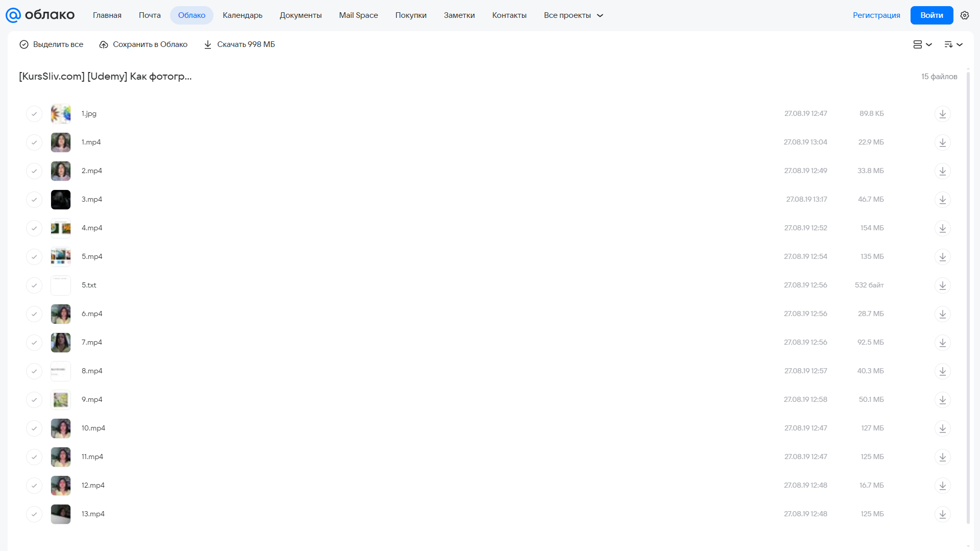Click download icon for 4.mp4

(x=943, y=228)
